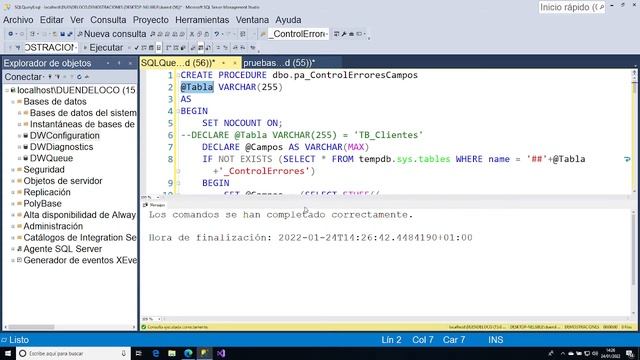Click the Cut icon in the toolbar
640x360 pixels.
point(192,34)
